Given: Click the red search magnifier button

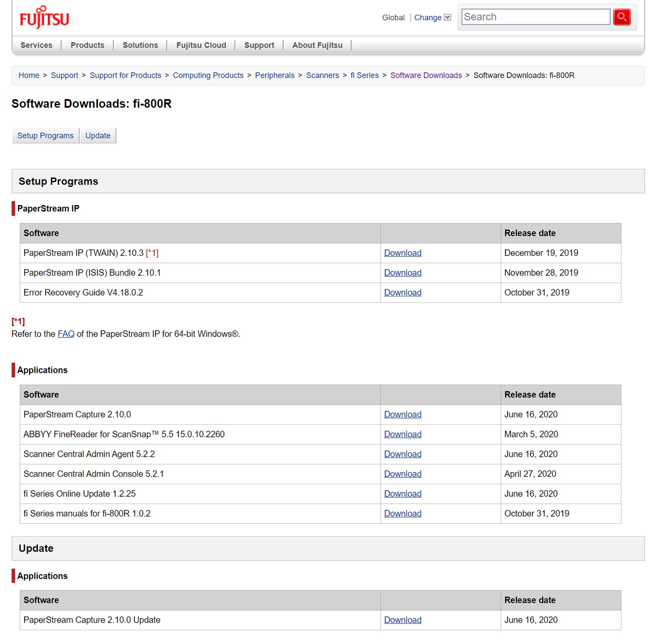Looking at the screenshot, I should 622,17.
